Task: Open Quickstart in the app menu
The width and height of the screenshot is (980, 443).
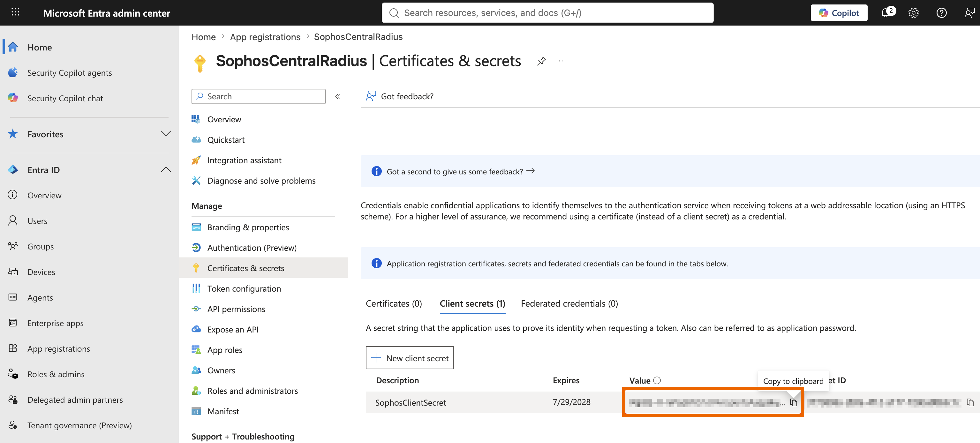Action: coord(226,140)
